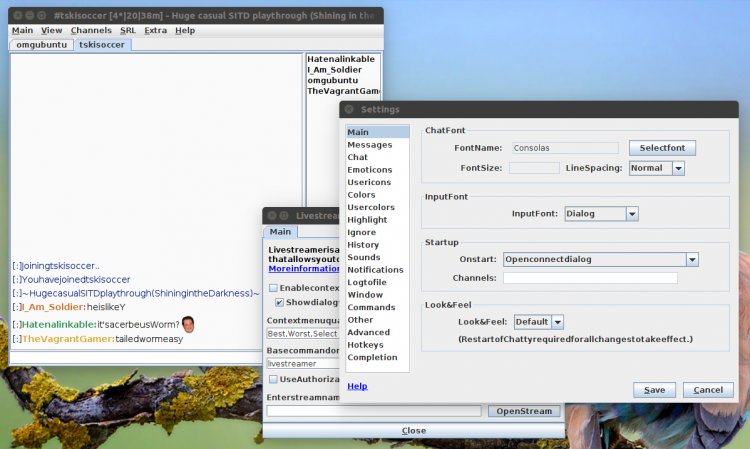Click the base command field showing livestreamer
The width and height of the screenshot is (750, 449).
tap(303, 364)
